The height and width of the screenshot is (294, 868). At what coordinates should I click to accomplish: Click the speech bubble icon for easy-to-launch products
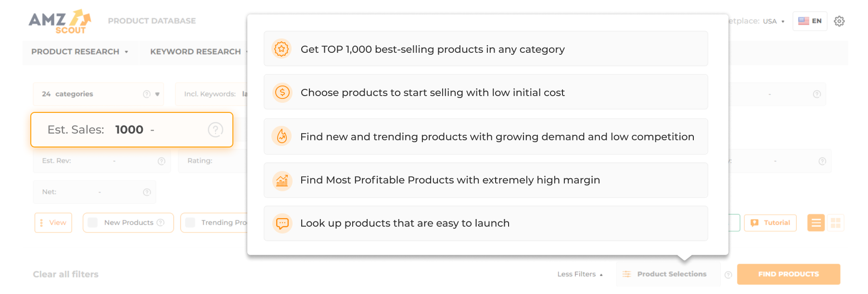tap(282, 223)
